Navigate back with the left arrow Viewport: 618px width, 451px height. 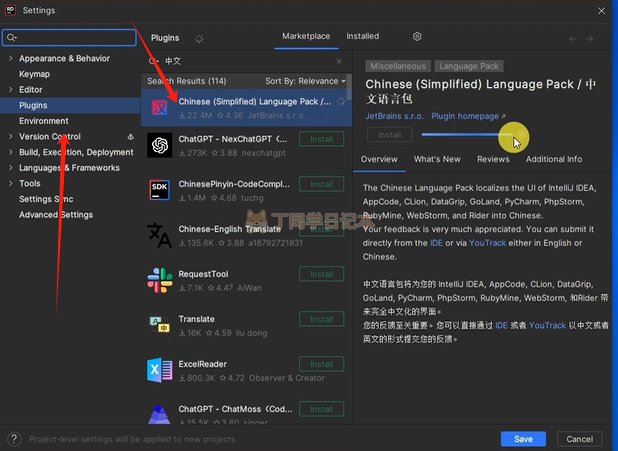pos(573,38)
